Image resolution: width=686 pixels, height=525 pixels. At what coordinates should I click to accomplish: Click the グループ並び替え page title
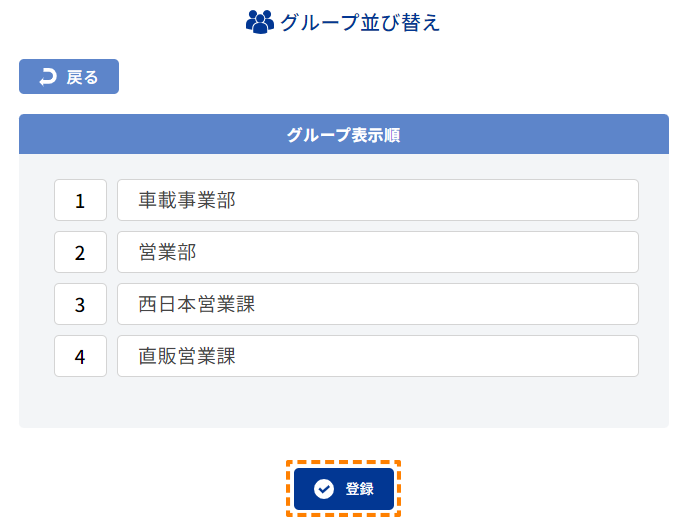360,22
